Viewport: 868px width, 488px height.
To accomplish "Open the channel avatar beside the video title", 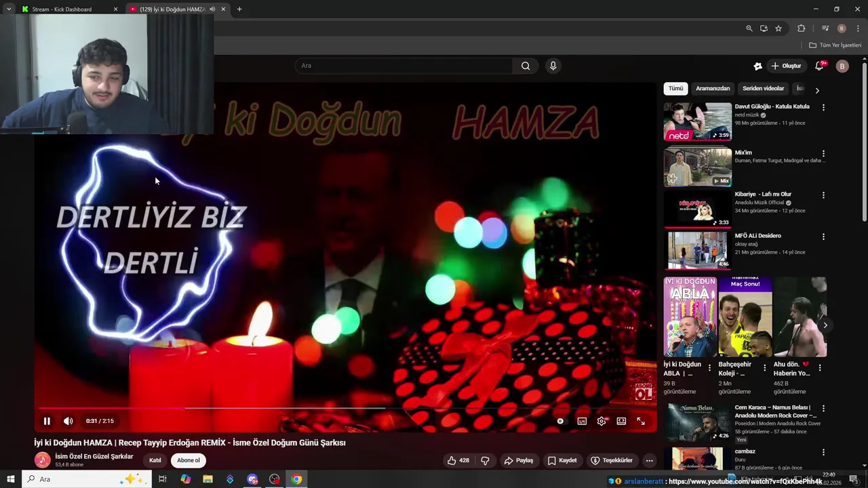I will pyautogui.click(x=43, y=460).
